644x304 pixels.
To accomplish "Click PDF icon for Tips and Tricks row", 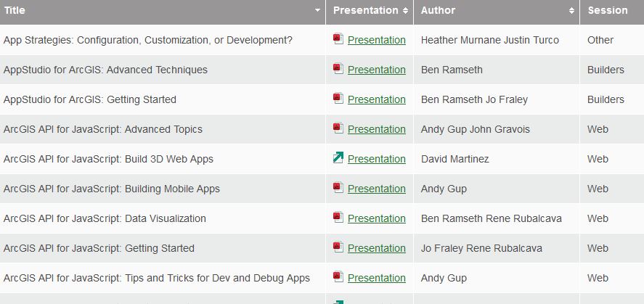I will [x=338, y=277].
